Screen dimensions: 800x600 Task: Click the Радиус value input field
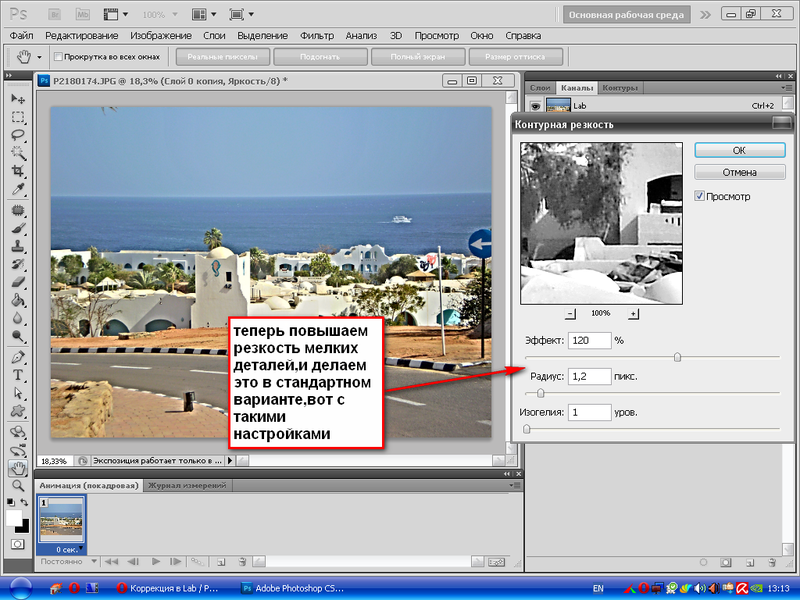coord(589,377)
